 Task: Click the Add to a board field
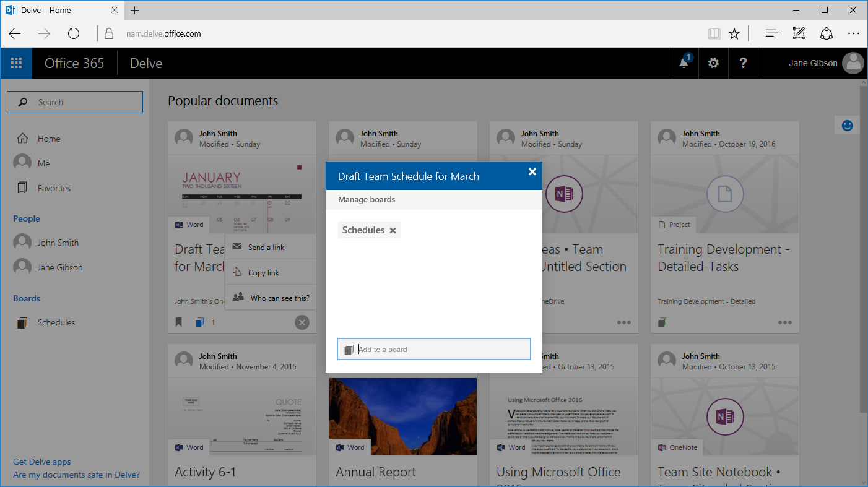coord(434,349)
